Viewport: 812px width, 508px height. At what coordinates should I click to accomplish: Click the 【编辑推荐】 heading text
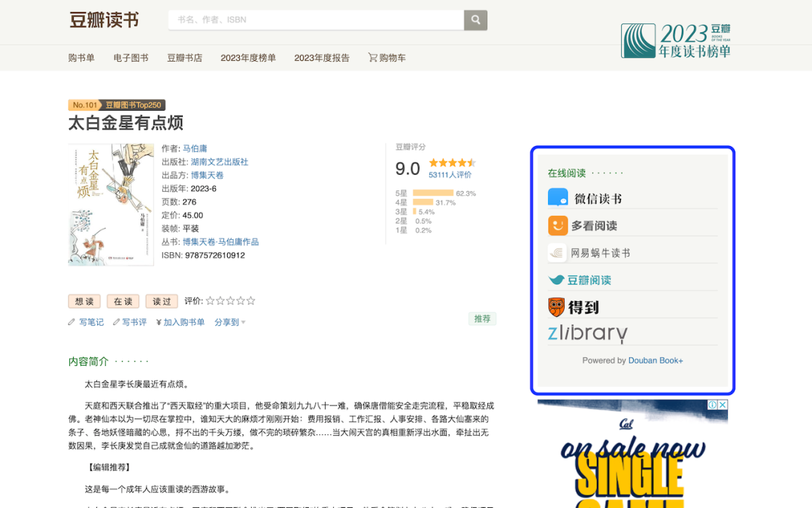tap(109, 467)
